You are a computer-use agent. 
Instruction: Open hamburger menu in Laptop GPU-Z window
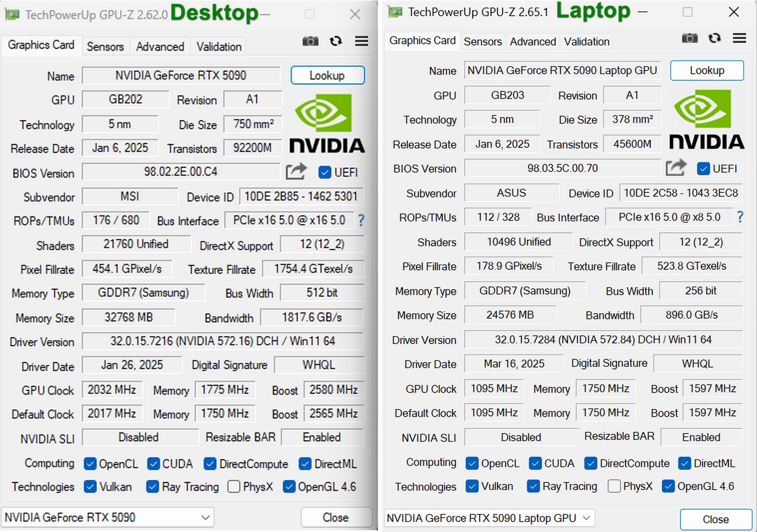point(739,38)
